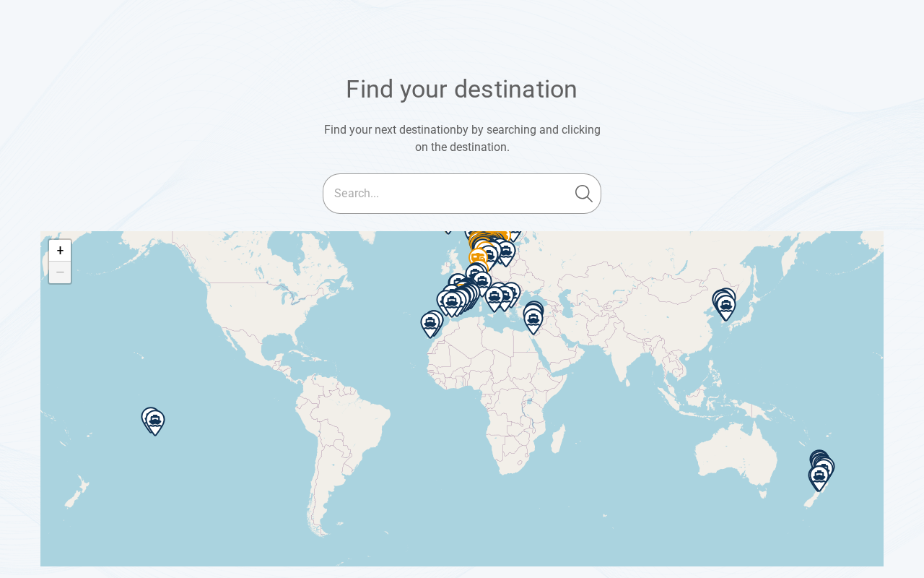Click the map zoom out button
The width and height of the screenshot is (924, 578).
click(x=60, y=272)
